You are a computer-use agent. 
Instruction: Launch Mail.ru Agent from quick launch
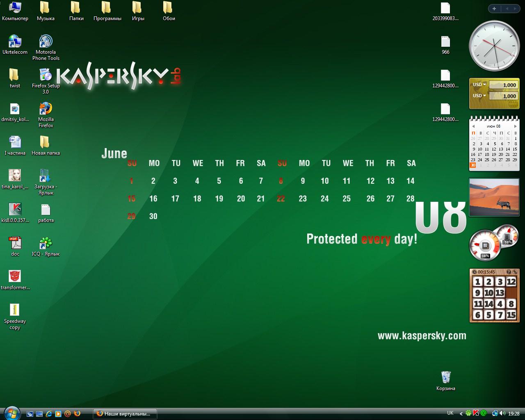point(68,414)
